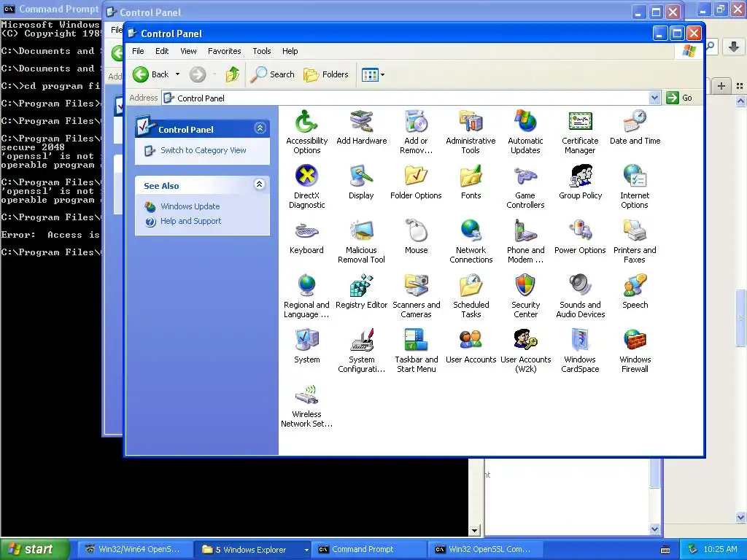747x560 pixels.
Task: Open Mouse settings icon
Action: click(x=416, y=237)
